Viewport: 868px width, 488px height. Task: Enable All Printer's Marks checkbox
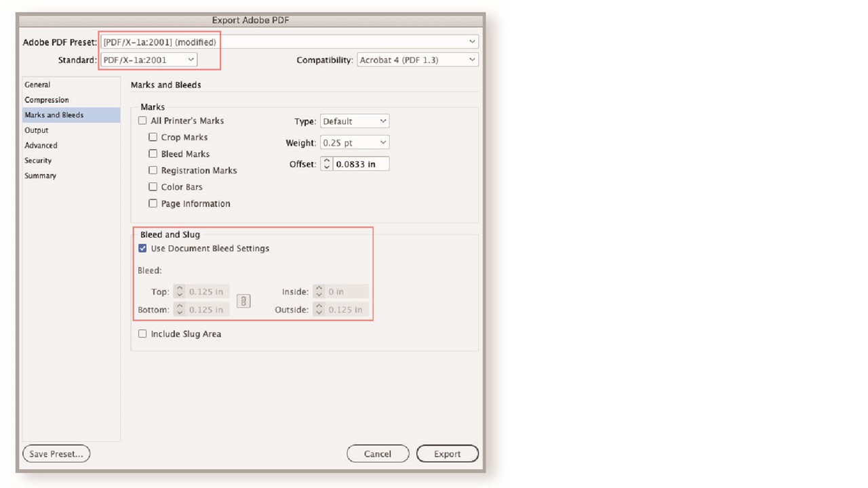click(x=142, y=121)
